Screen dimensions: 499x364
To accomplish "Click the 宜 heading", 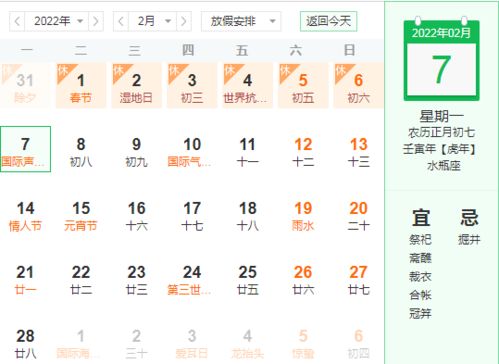I will point(421,217).
